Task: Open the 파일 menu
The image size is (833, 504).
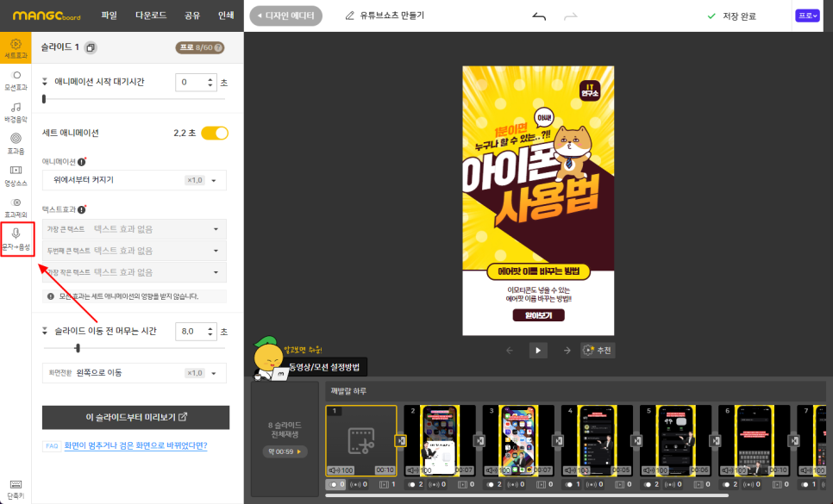Action: (x=109, y=16)
